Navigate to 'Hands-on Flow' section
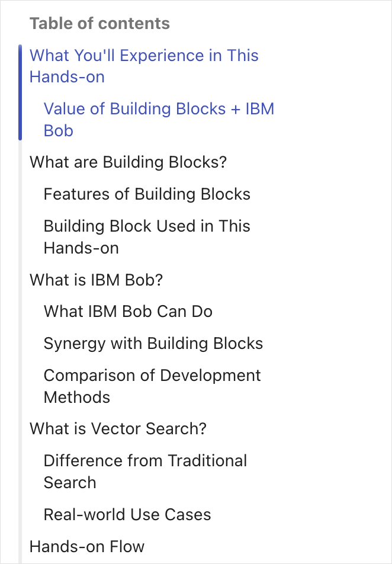Viewport: 392px width, 564px height. 86,546
